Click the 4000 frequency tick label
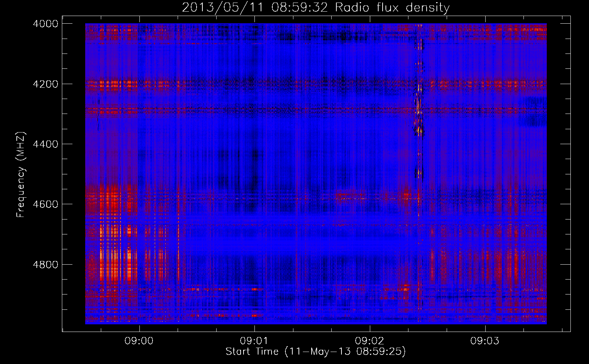589x364 pixels. coord(46,24)
